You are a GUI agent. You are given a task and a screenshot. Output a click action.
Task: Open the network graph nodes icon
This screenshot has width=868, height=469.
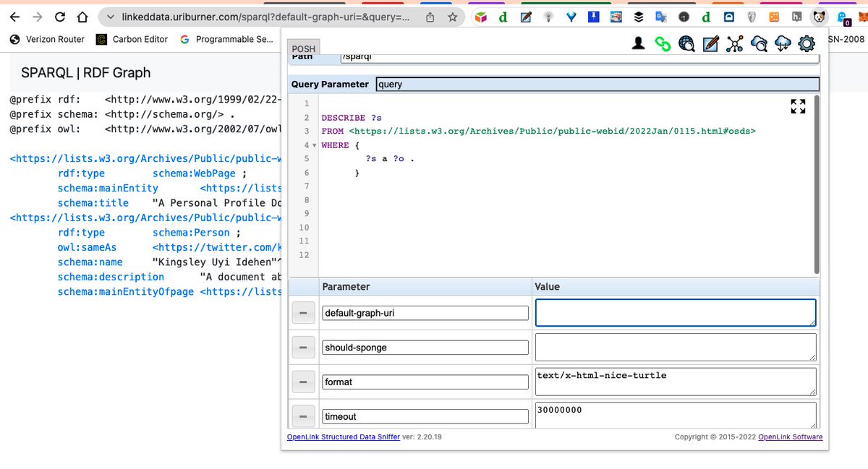tap(735, 44)
